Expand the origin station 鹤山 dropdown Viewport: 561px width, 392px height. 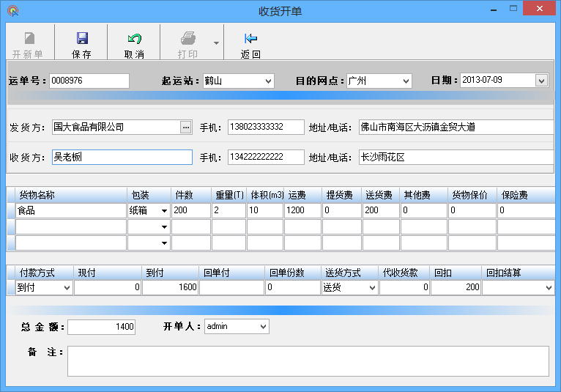(x=267, y=81)
